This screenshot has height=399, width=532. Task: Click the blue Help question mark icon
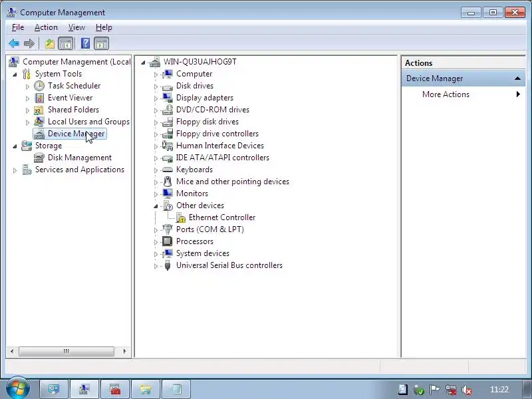click(86, 43)
